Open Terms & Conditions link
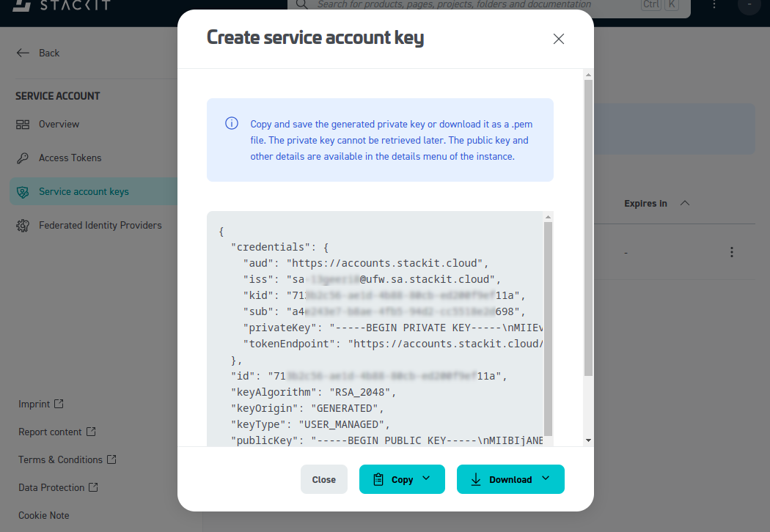770x532 pixels. (x=60, y=460)
